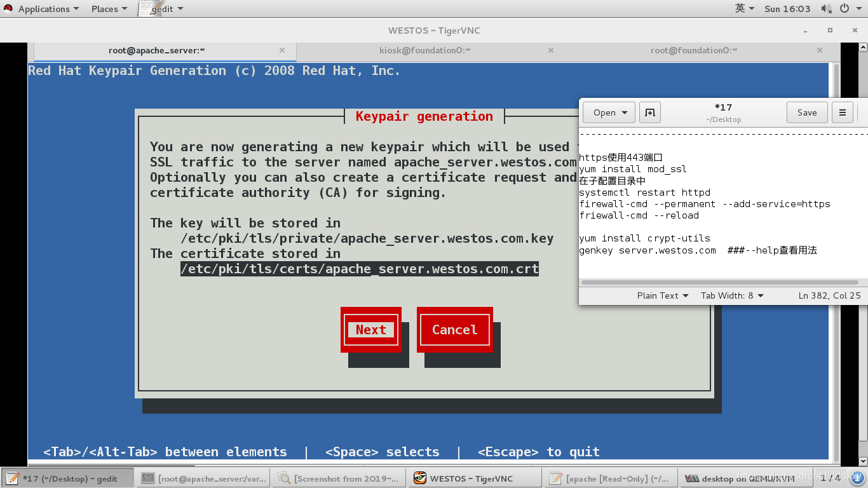Open the gedit hamburger menu
This screenshot has height=488, width=868.
pos(843,112)
